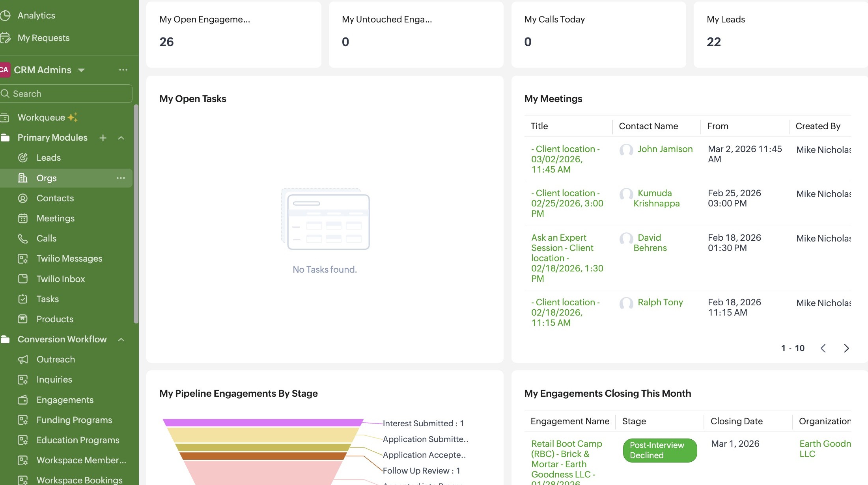
Task: Click the sidebar Search field
Action: pyautogui.click(x=66, y=94)
